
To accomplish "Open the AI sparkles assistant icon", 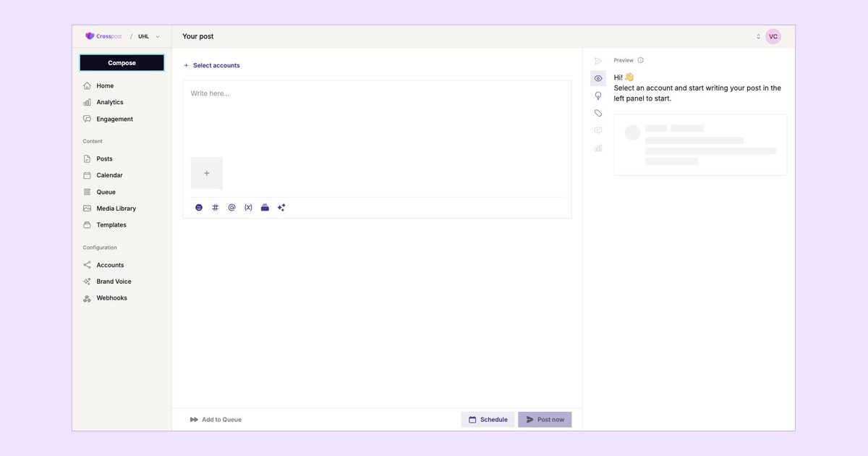I will coord(281,207).
